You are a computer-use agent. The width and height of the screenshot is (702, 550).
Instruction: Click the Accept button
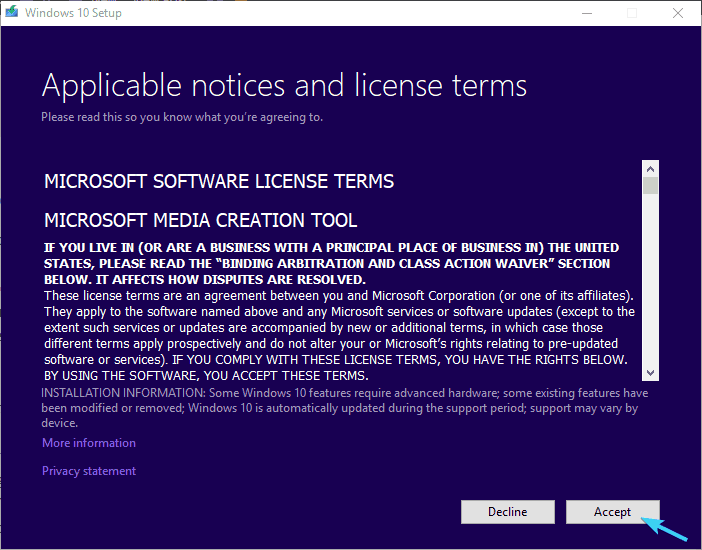[x=612, y=511]
